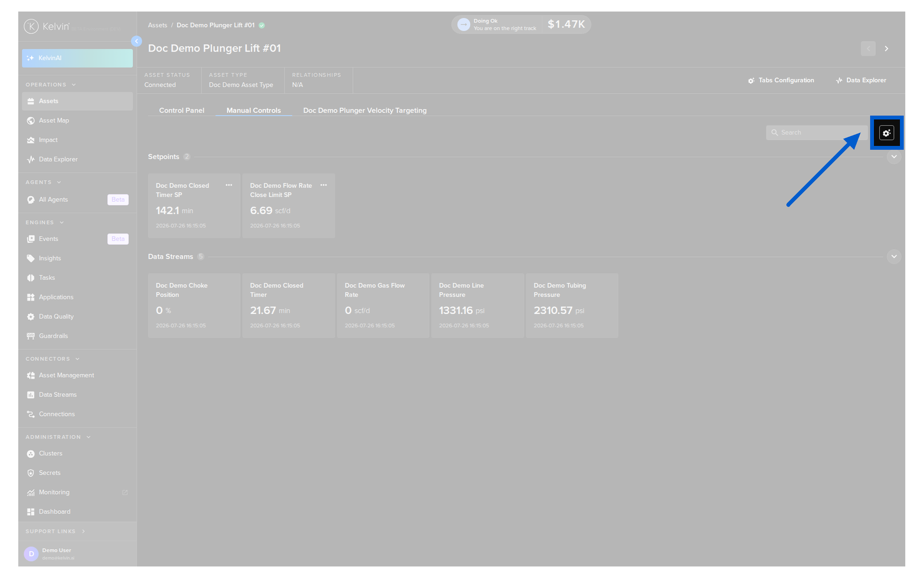Collapse the sidebar with the arrow button

pos(137,41)
